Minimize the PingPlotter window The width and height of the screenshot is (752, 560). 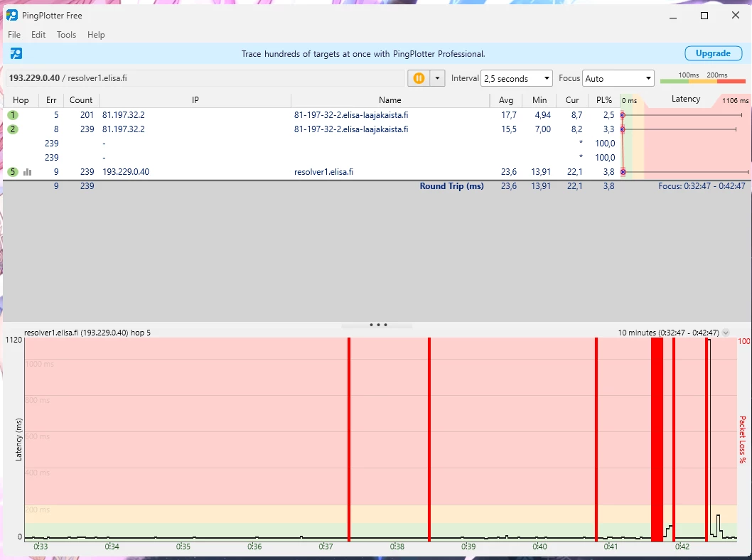(x=673, y=16)
